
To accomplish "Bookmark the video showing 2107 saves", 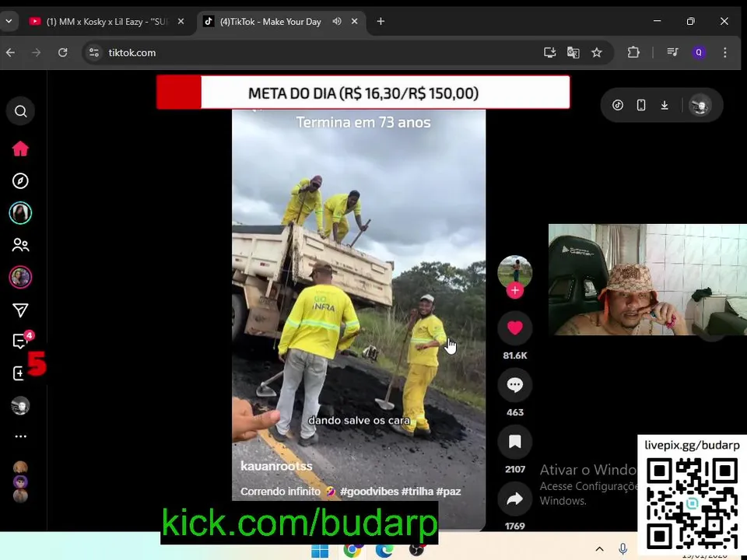I will (x=514, y=442).
